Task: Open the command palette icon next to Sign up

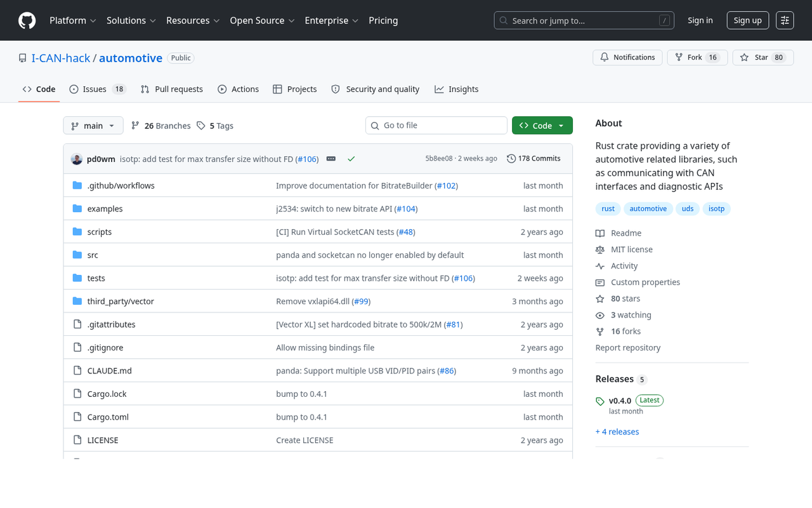Action: click(784, 20)
